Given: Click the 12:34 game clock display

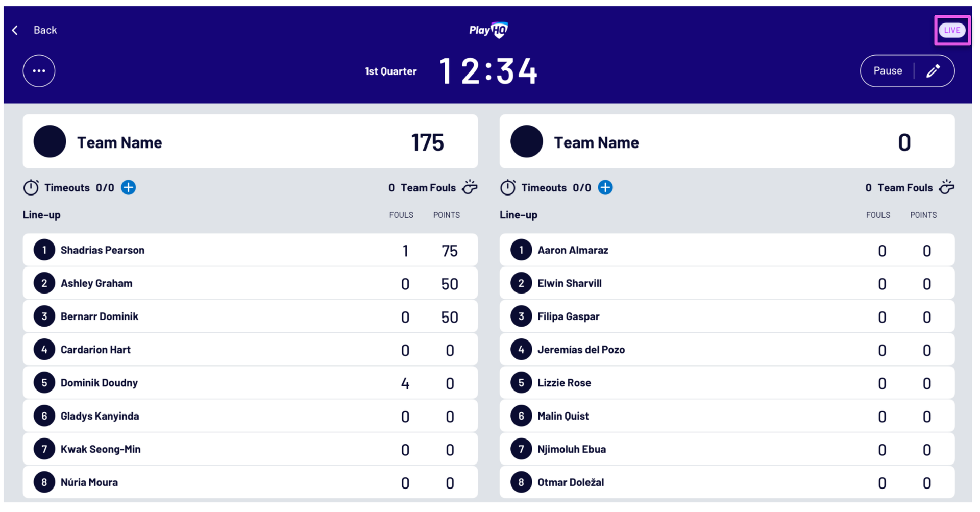Looking at the screenshot, I should point(488,71).
